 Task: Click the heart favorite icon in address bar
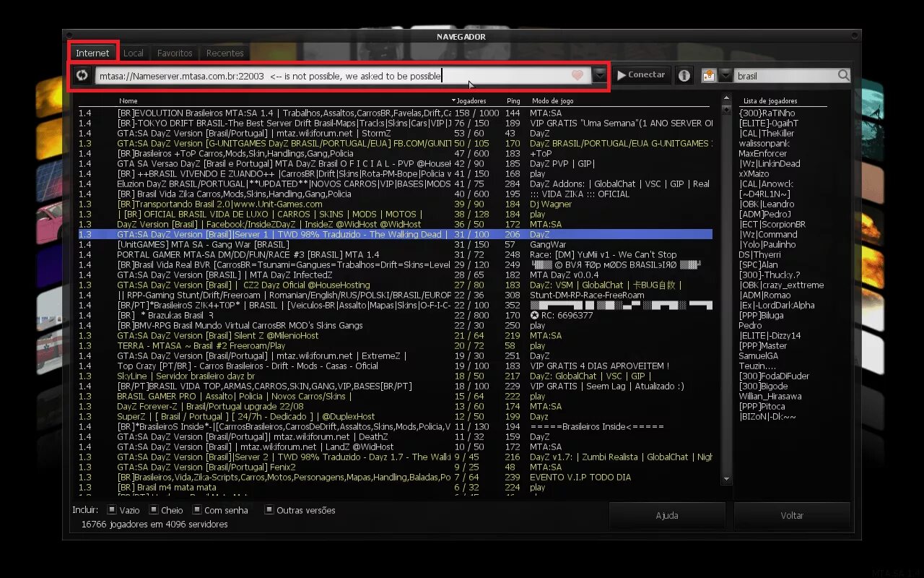(x=577, y=75)
